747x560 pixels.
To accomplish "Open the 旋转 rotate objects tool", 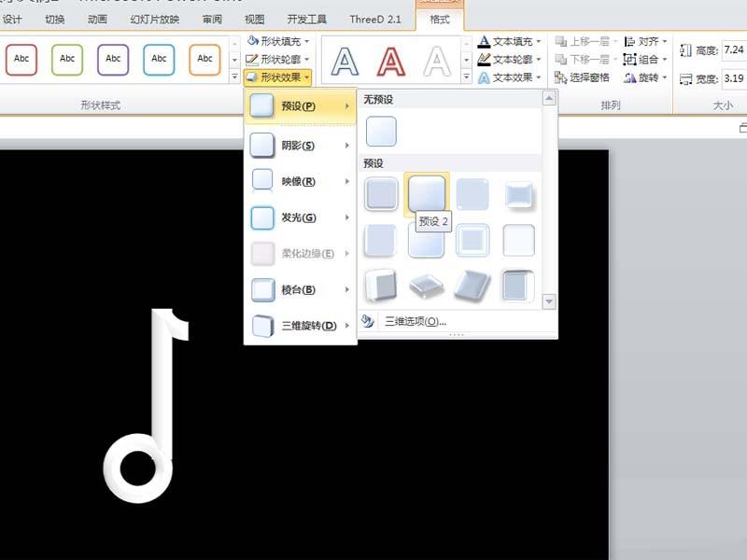I will coord(631,75).
